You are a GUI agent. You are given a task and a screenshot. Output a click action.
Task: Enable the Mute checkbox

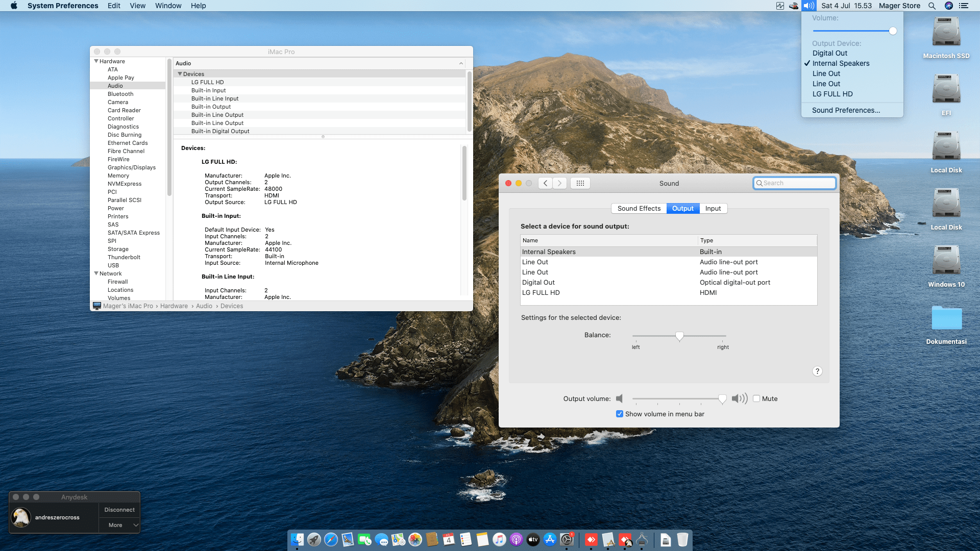pyautogui.click(x=756, y=399)
